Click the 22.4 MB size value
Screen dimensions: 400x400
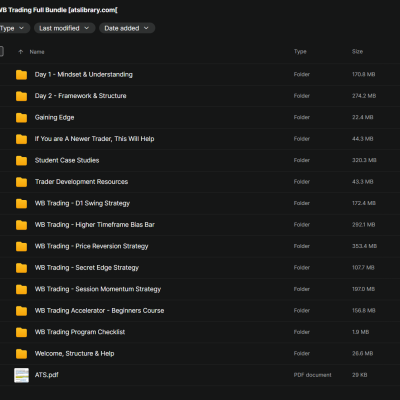pyautogui.click(x=363, y=117)
